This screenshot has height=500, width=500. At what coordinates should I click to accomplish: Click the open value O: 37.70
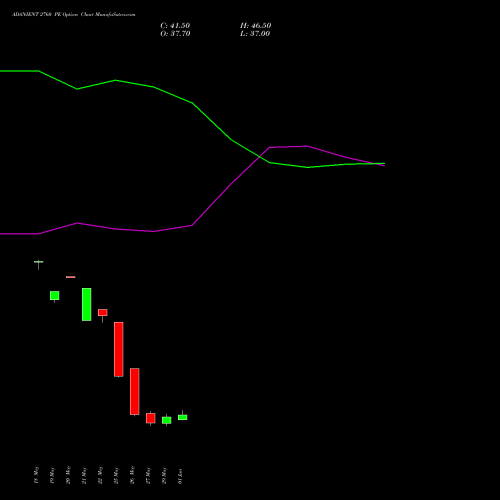(x=175, y=34)
